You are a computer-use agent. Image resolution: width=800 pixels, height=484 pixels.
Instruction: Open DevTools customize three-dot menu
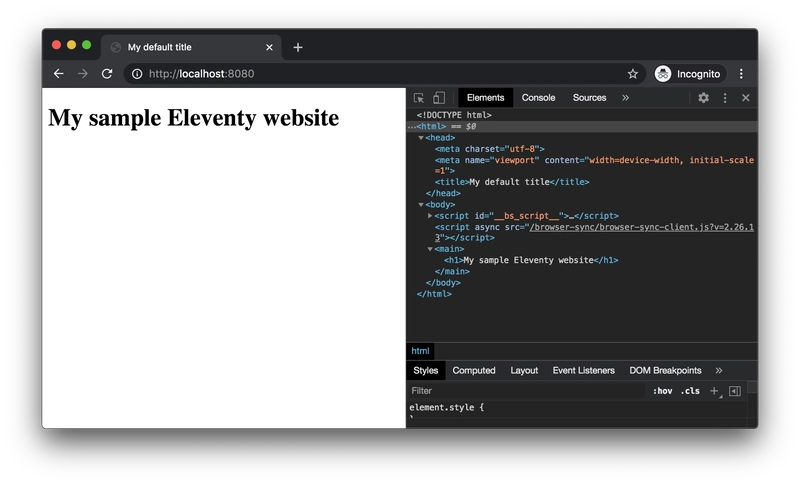click(x=725, y=98)
